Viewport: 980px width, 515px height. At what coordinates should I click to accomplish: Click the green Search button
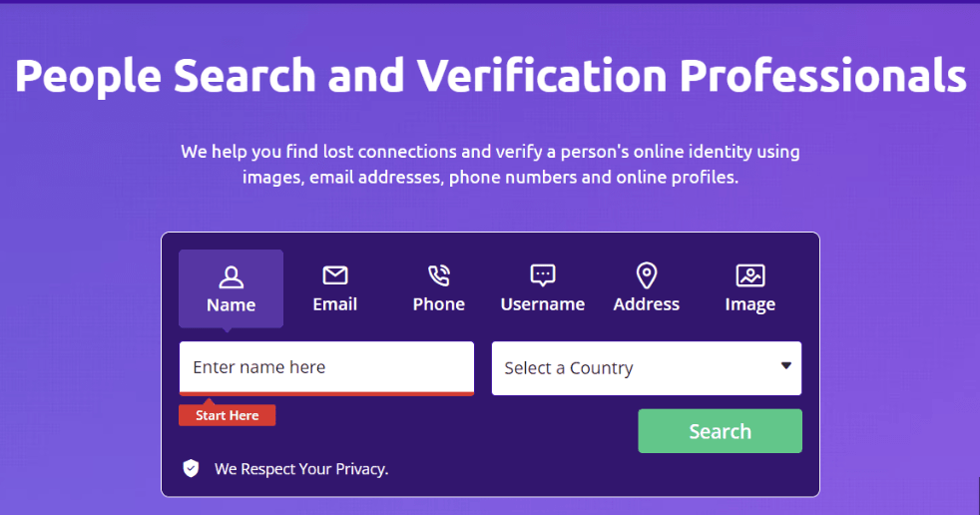coord(720,431)
